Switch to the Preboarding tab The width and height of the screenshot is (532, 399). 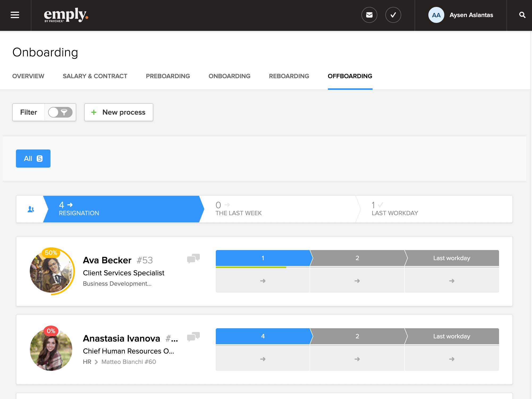tap(168, 76)
